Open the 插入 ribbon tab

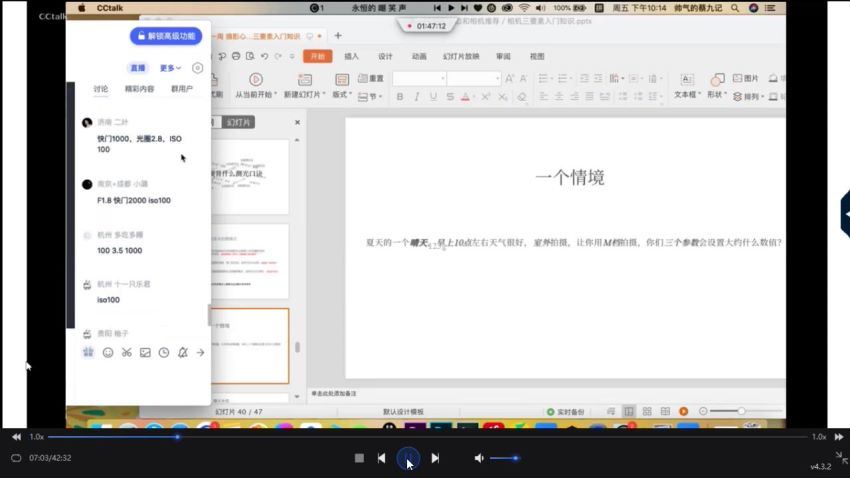coord(351,56)
